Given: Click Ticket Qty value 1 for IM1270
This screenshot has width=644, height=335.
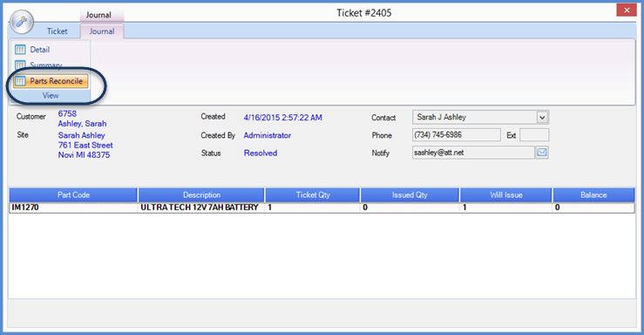Looking at the screenshot, I should point(313,208).
